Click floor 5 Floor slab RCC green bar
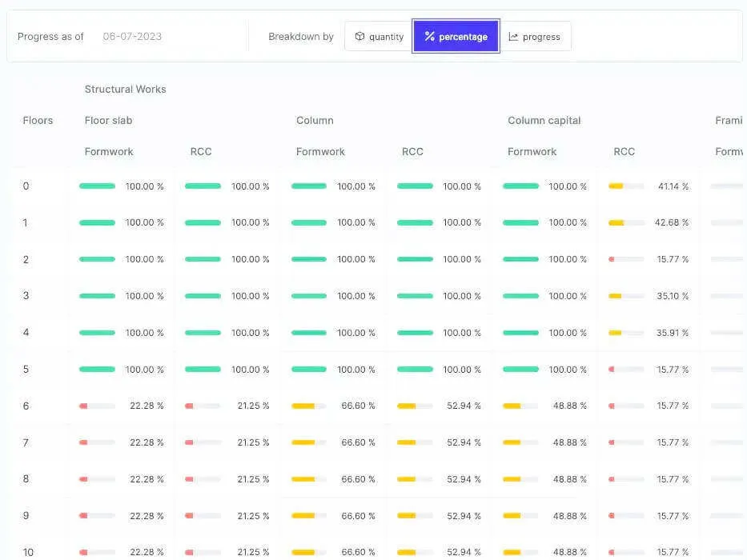The height and width of the screenshot is (560, 747). pyautogui.click(x=203, y=370)
